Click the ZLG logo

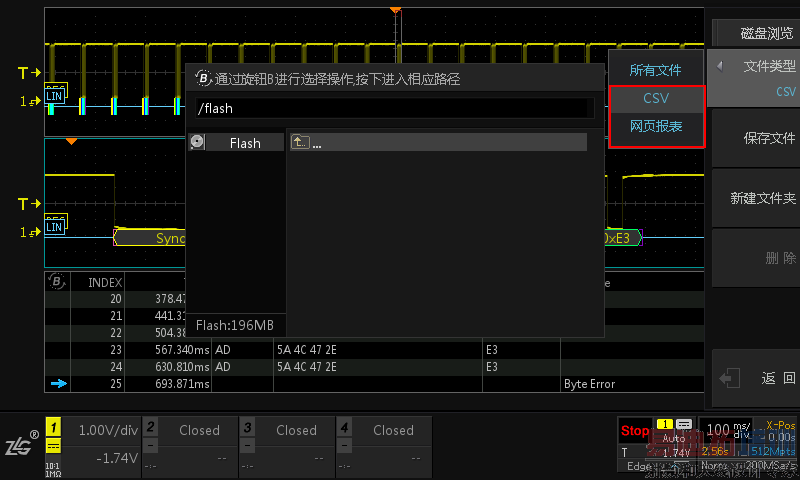click(x=21, y=444)
